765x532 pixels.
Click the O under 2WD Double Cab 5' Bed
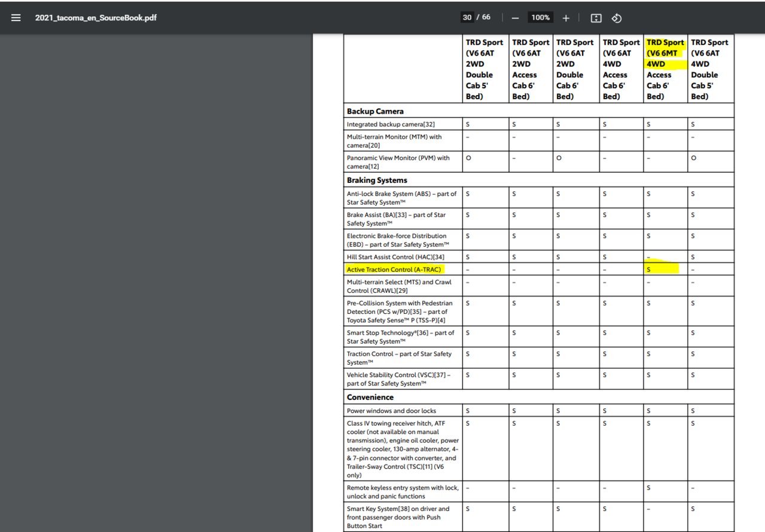click(x=468, y=158)
